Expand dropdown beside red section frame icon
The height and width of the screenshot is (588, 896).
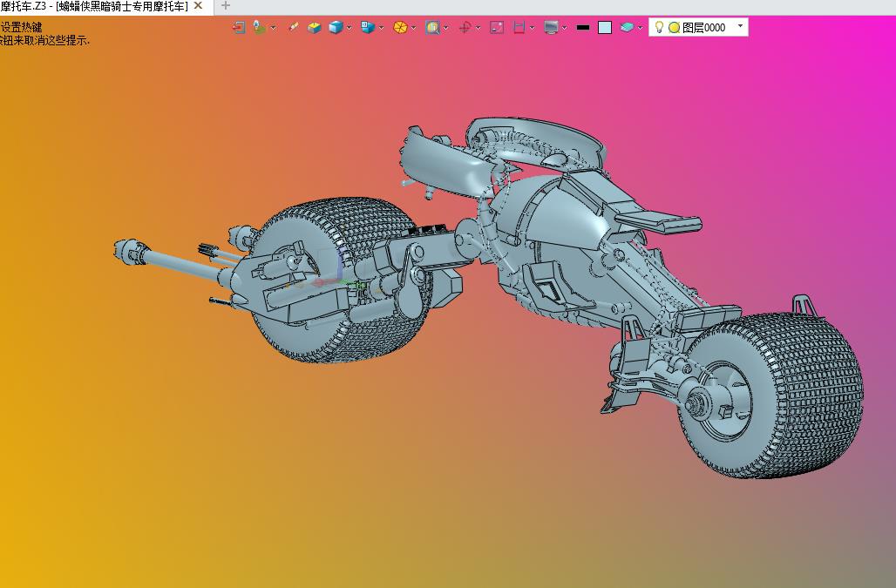(532, 27)
